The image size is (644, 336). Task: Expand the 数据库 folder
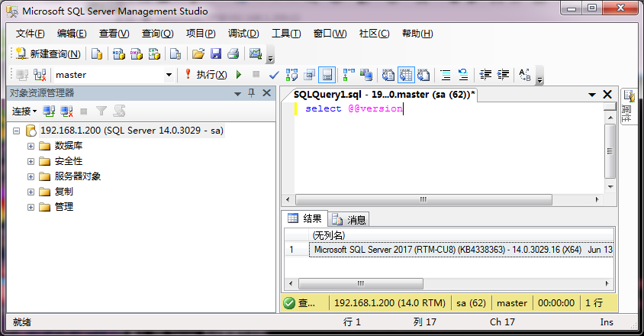click(31, 146)
